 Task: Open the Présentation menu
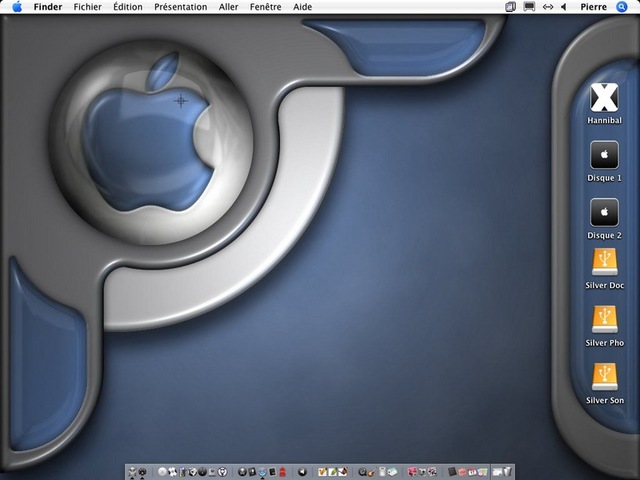coord(180,7)
